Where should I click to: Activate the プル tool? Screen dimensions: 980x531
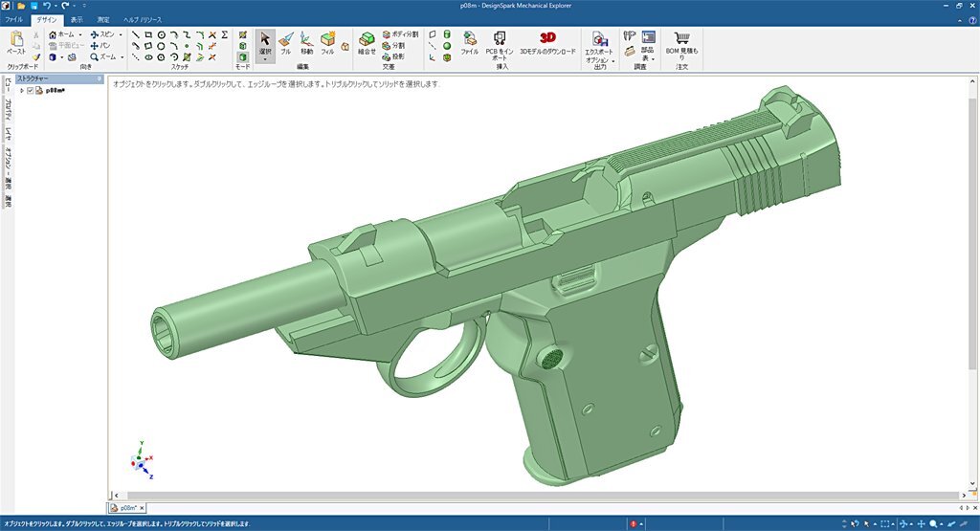tap(285, 43)
